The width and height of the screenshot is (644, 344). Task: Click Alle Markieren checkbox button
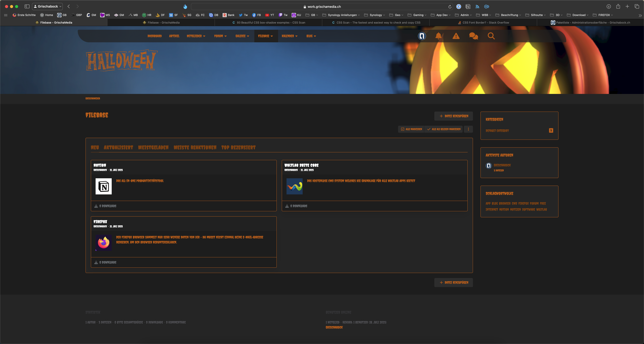pyautogui.click(x=411, y=129)
